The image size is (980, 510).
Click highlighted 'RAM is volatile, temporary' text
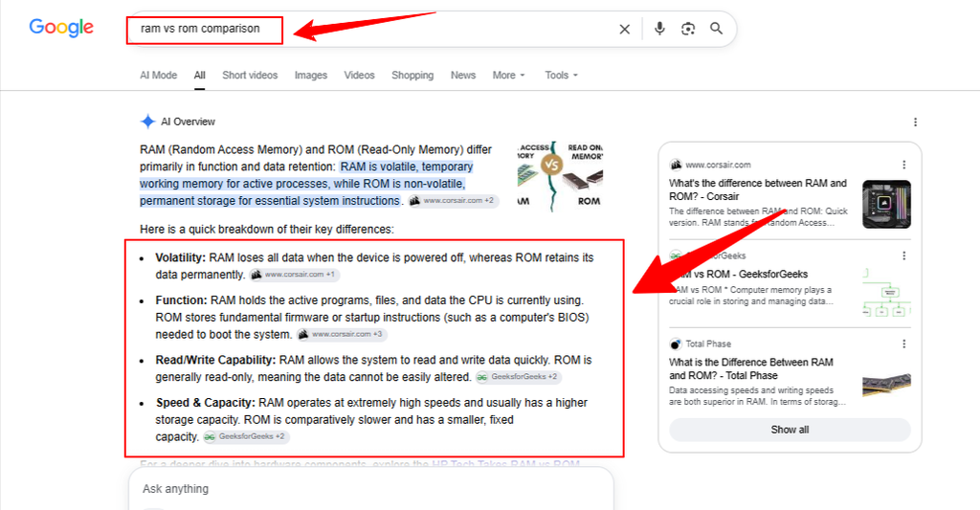[x=406, y=166]
